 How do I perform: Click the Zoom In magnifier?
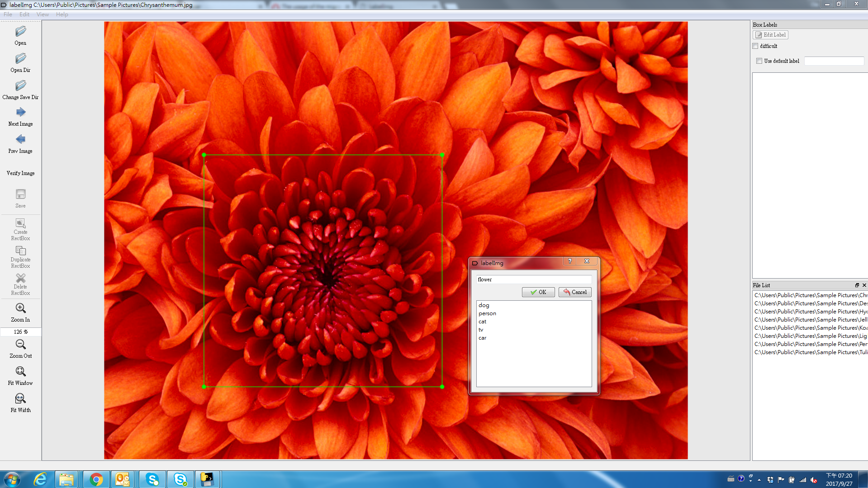(20, 308)
